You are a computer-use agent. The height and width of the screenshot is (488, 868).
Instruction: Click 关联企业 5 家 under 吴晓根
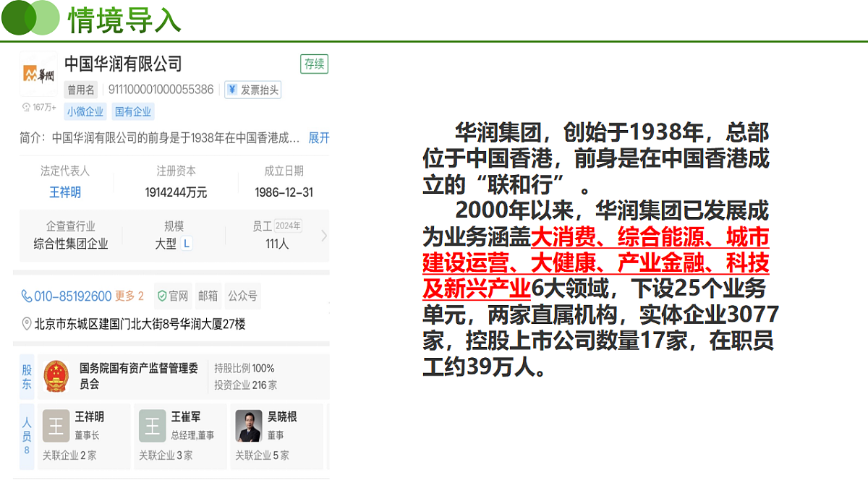(x=262, y=455)
